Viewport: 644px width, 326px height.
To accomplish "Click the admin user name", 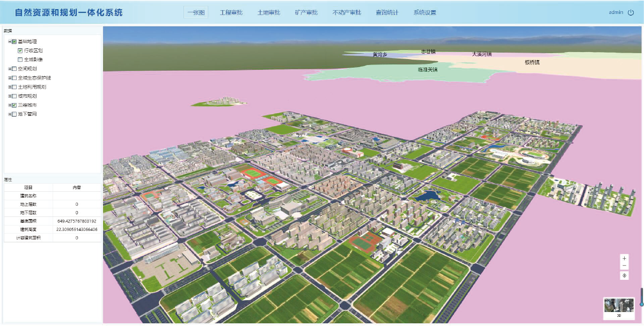I will pos(616,12).
